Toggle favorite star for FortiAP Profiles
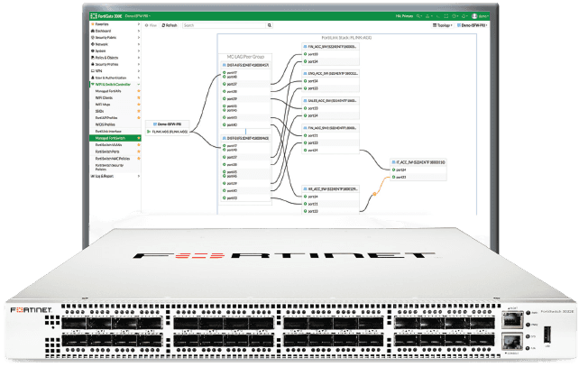 click(x=138, y=118)
